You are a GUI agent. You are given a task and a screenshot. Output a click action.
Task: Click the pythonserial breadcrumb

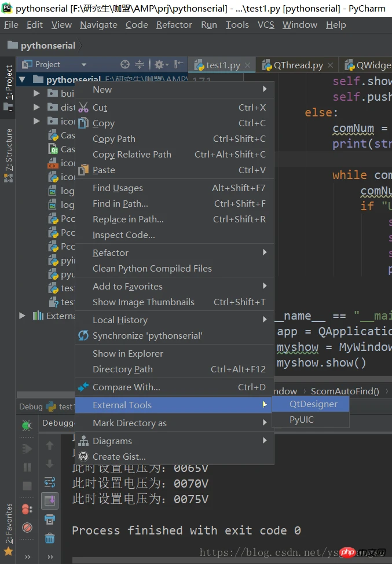coord(42,45)
